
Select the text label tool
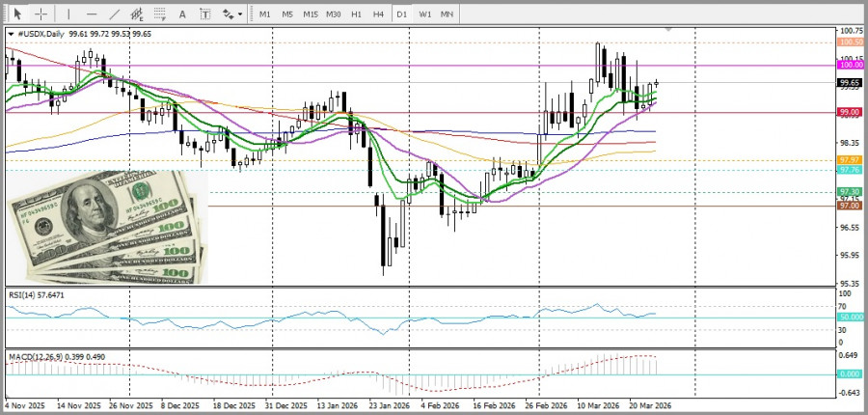204,14
